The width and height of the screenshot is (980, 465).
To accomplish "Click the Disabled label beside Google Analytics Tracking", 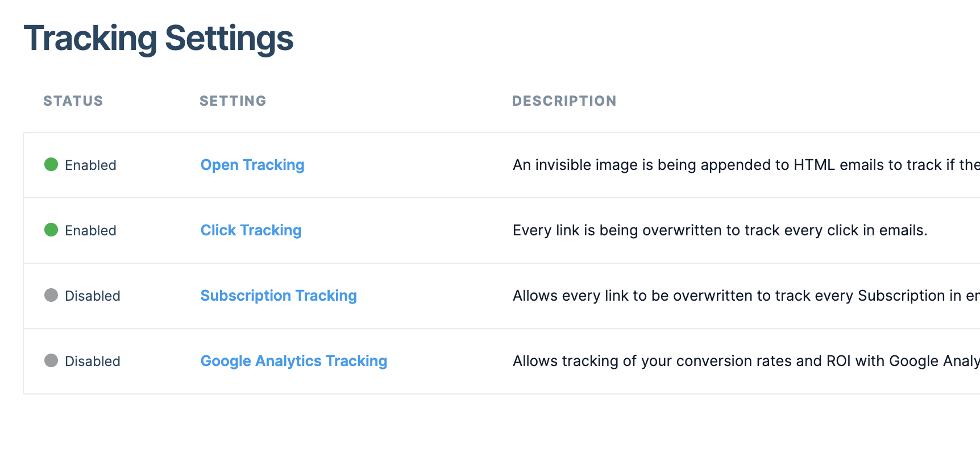I will pos(93,361).
